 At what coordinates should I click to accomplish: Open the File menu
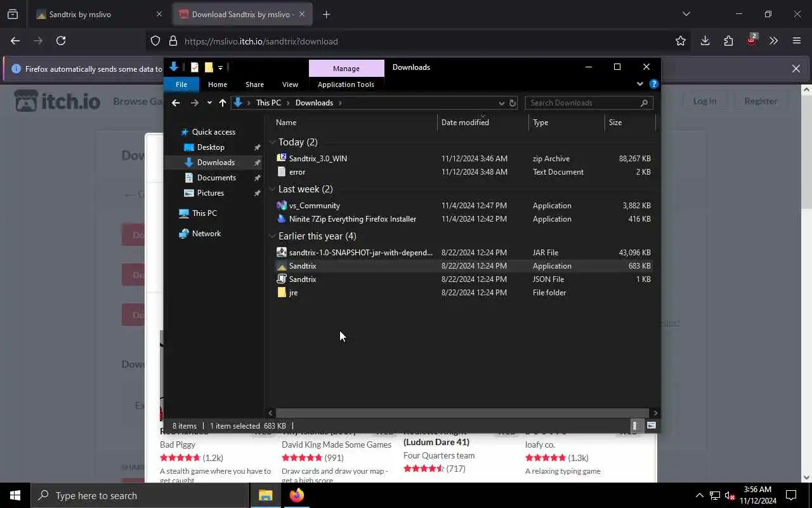pos(181,84)
